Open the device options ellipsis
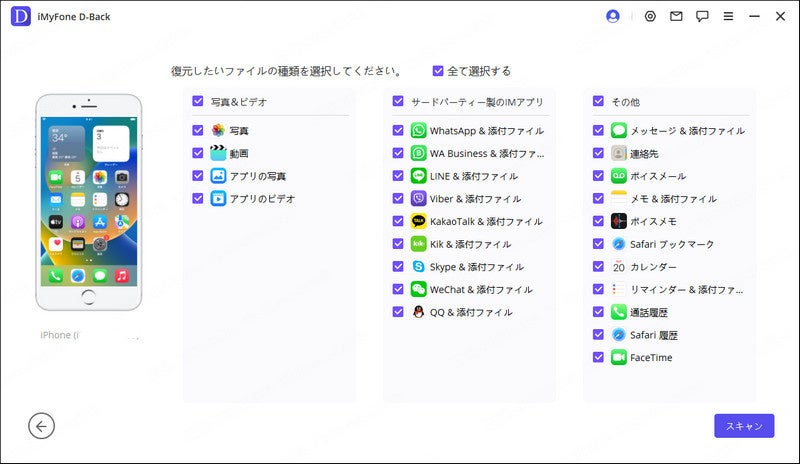Screen dimensions: 800x464 click(x=133, y=337)
